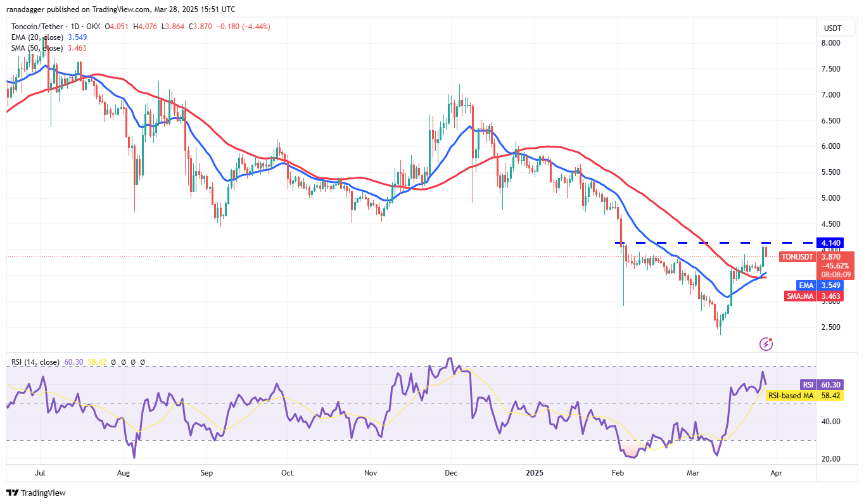The width and height of the screenshot is (864, 504).
Task: Click the current 3.870 price axis label
Action: (x=830, y=257)
